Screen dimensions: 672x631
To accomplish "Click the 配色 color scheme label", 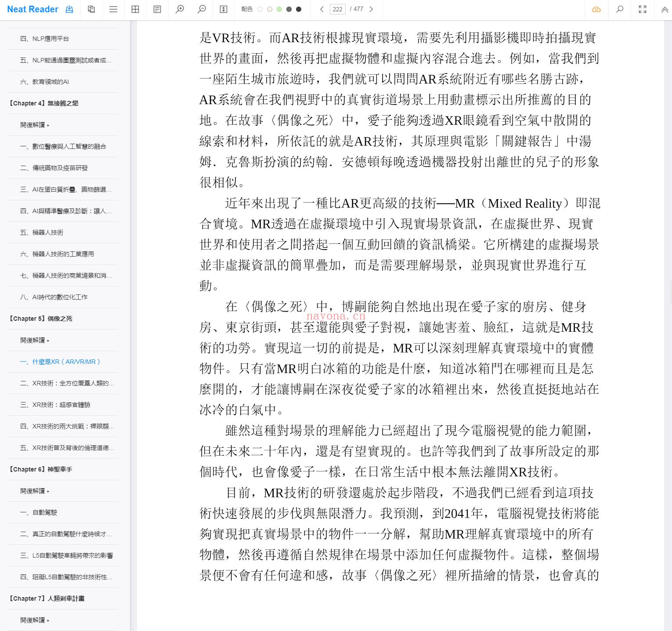I will (x=247, y=9).
